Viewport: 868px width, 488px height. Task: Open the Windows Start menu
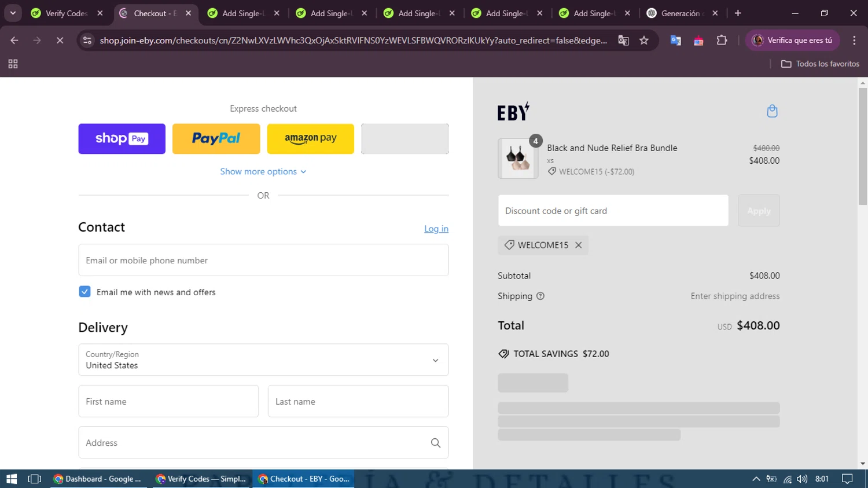(x=12, y=479)
